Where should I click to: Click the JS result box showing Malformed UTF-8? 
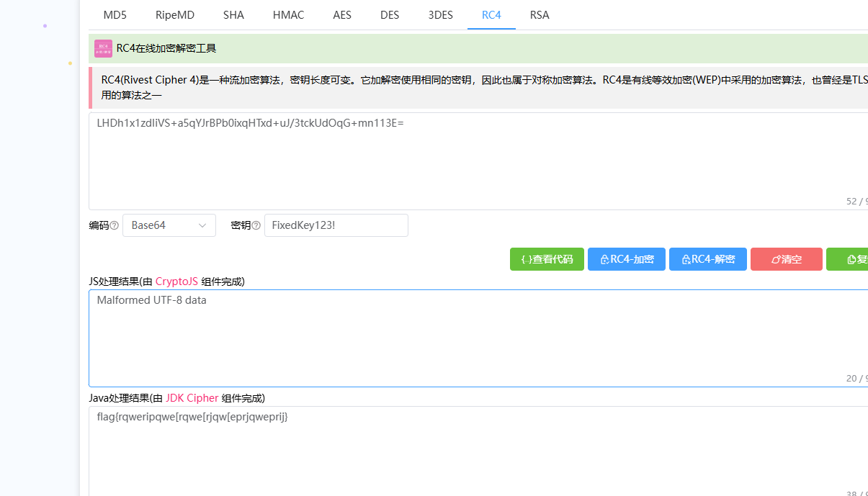click(x=475, y=338)
